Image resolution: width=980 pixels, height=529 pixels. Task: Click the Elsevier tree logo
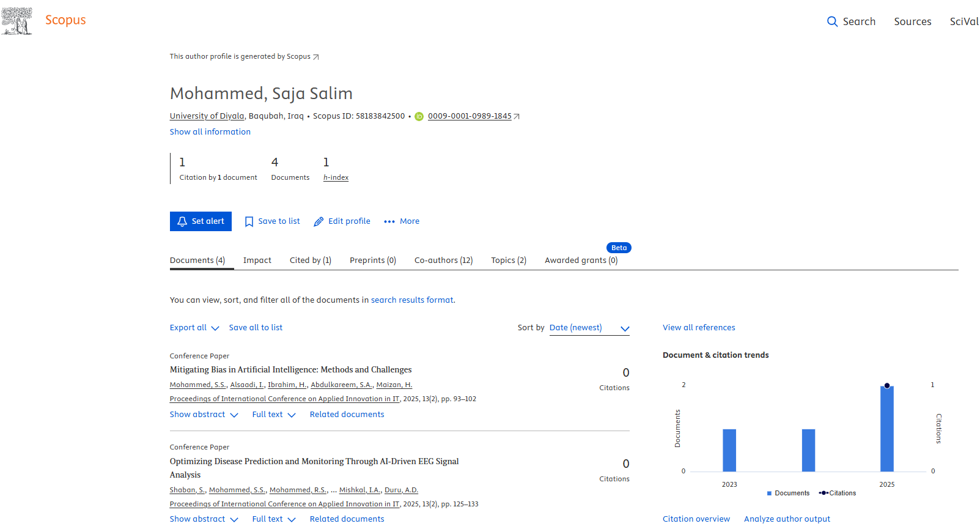tap(17, 21)
